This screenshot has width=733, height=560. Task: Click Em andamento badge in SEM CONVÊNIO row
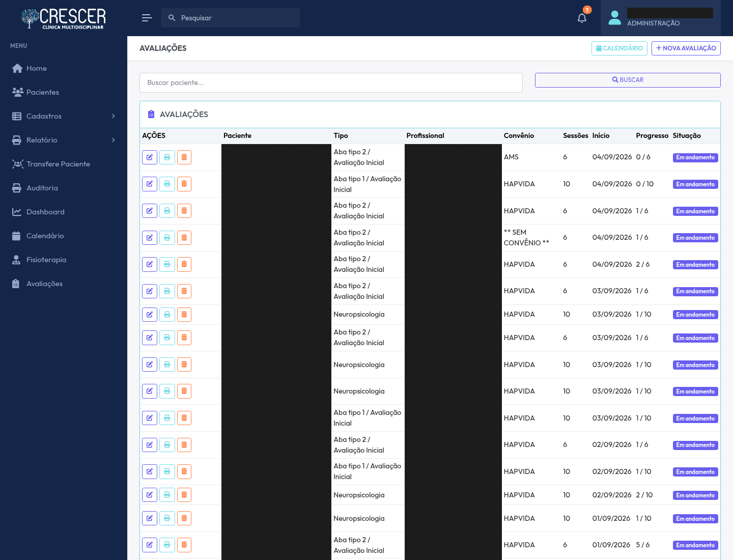click(x=695, y=238)
